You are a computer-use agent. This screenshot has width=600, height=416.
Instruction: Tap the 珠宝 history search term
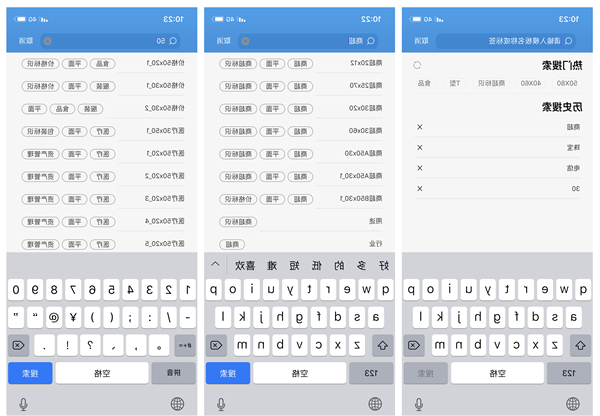(573, 148)
